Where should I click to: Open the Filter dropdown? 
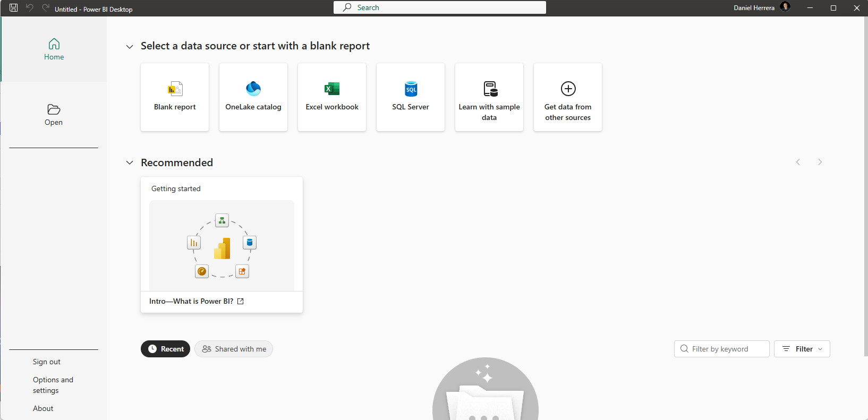pyautogui.click(x=802, y=349)
